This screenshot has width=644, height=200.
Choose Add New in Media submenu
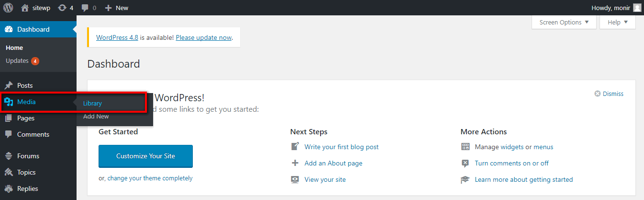(x=96, y=116)
